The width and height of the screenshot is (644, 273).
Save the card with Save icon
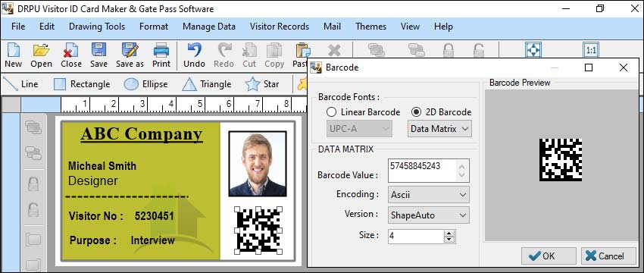pyautogui.click(x=98, y=50)
